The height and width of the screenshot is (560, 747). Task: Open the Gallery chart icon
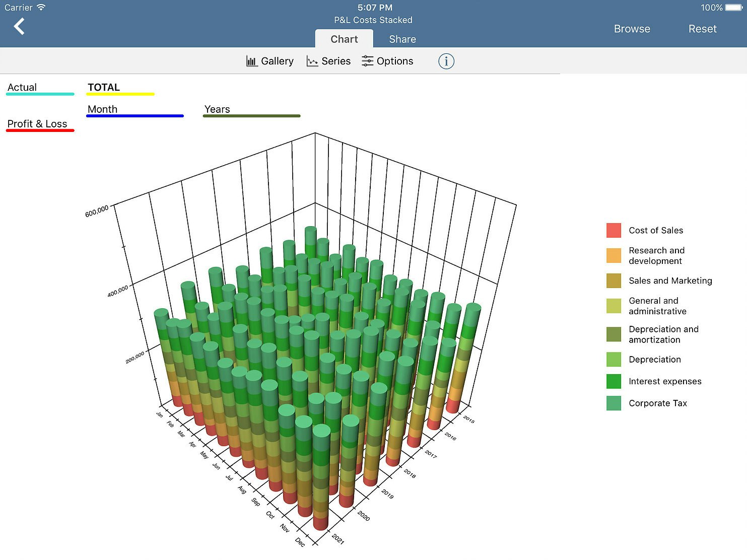click(251, 61)
